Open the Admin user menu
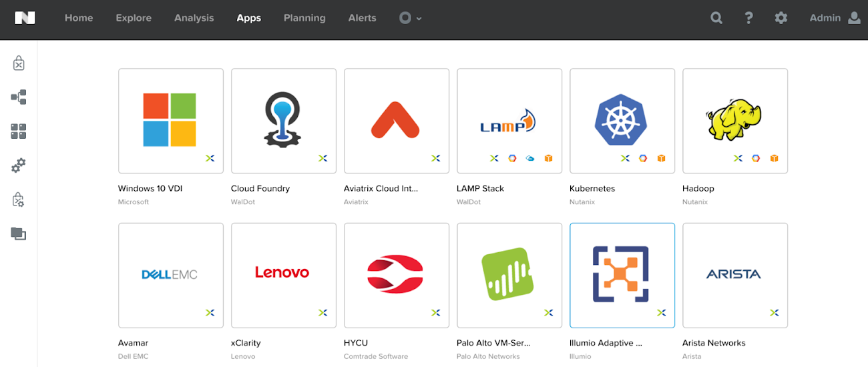This screenshot has width=868, height=367. point(835,18)
